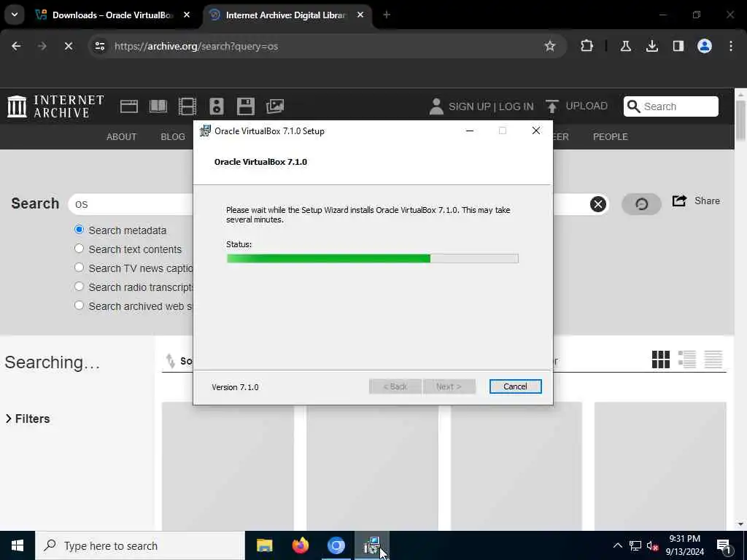Click SIGN UP link
747x560 pixels.
[x=469, y=106]
